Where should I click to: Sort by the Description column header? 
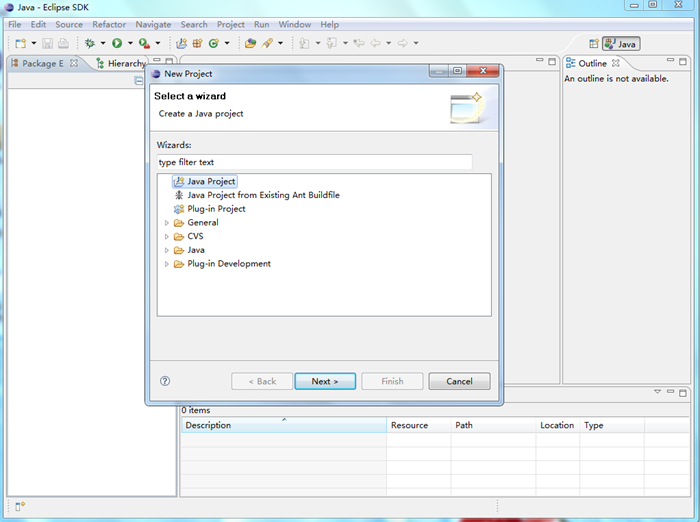pyautogui.click(x=284, y=425)
